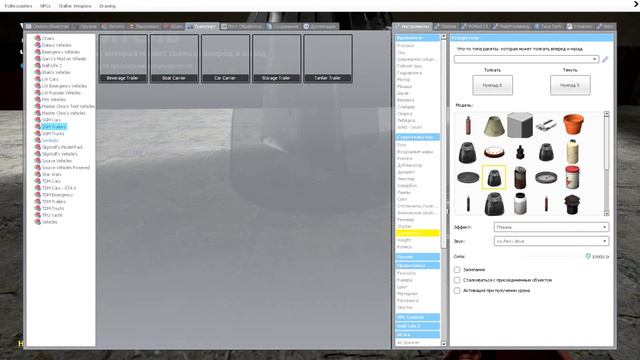Select the yellow highlighted tool in list
The width and height of the screenshot is (640, 360).
(418, 233)
